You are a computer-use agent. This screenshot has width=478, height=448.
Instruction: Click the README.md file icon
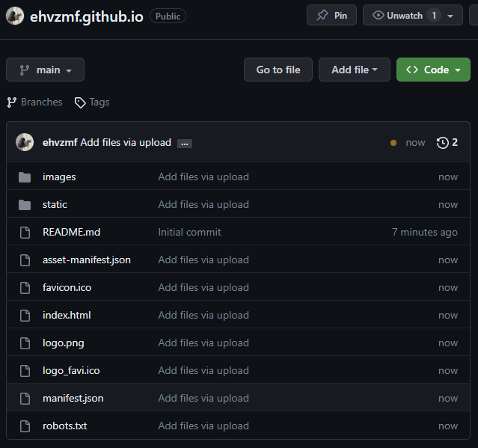(x=25, y=233)
